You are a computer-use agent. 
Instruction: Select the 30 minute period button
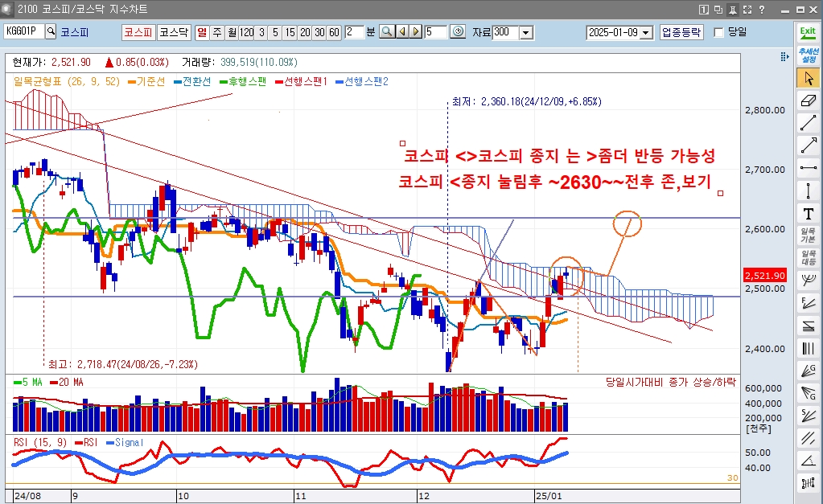click(x=319, y=32)
